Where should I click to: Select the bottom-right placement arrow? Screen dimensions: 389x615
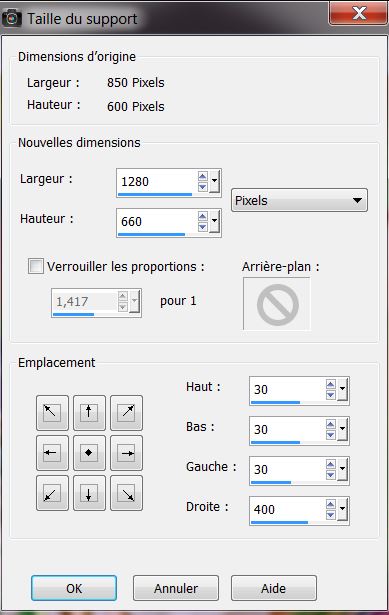[x=126, y=493]
